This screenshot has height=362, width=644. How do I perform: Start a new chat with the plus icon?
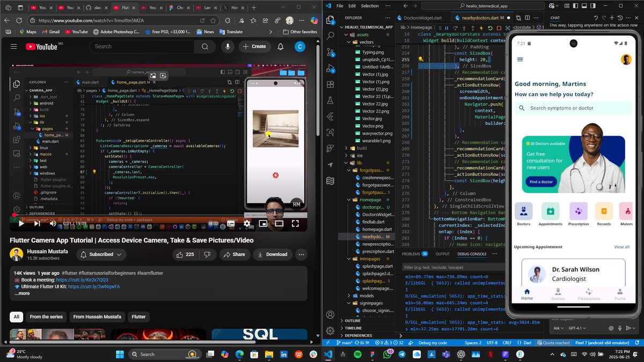[x=612, y=18]
